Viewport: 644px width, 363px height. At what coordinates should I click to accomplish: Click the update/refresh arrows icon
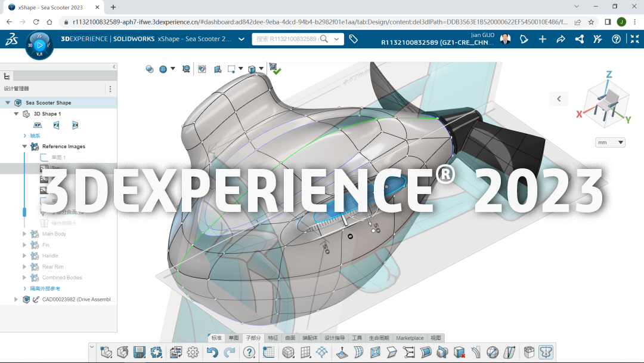coord(156,352)
